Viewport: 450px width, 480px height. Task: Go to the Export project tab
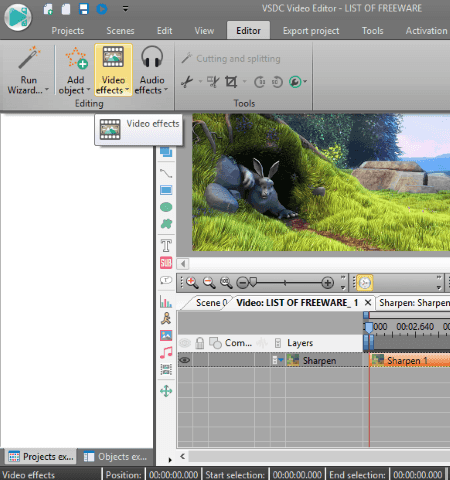click(311, 31)
